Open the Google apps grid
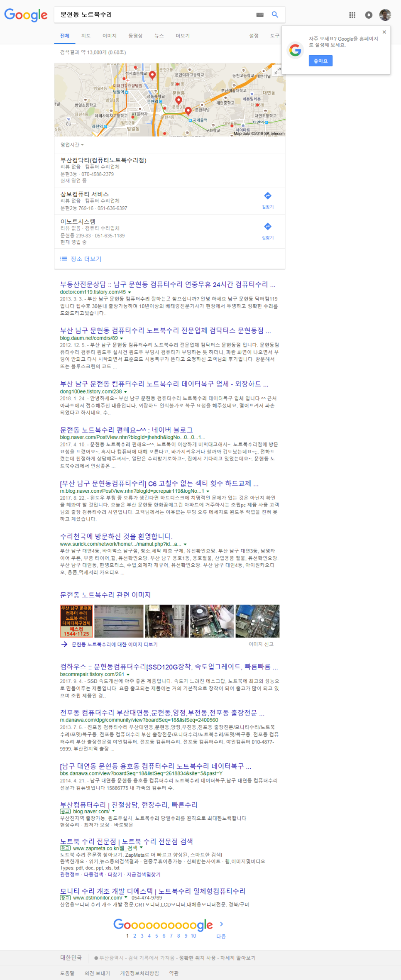This screenshot has height=980, width=401. [x=352, y=15]
